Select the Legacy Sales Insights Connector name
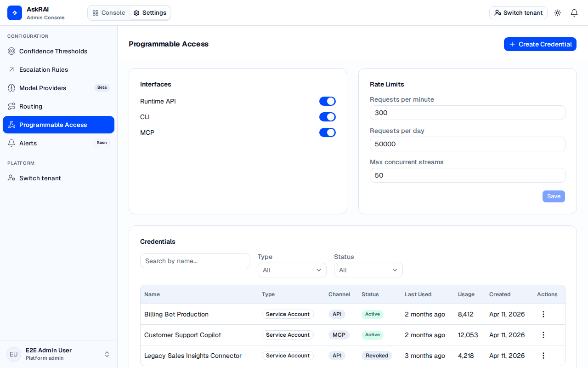 pyautogui.click(x=193, y=356)
